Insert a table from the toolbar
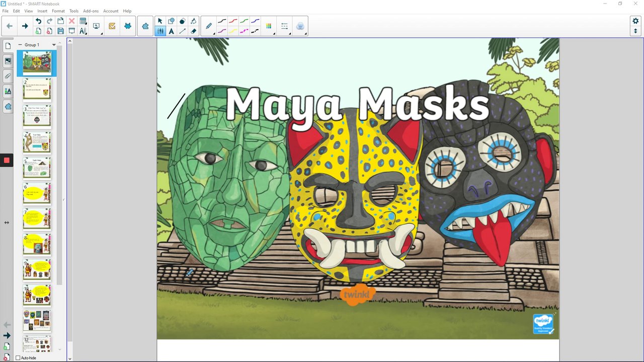 click(83, 21)
